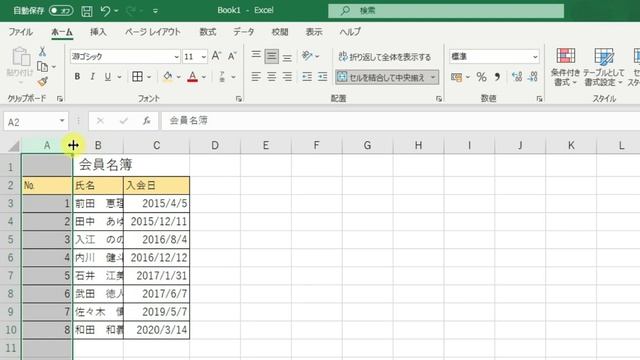Click the Decrease Indent icon
This screenshot has height=360, width=640.
307,77
